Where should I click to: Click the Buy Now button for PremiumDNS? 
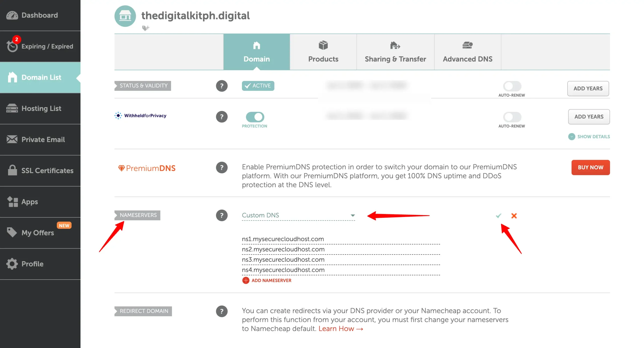pyautogui.click(x=590, y=167)
